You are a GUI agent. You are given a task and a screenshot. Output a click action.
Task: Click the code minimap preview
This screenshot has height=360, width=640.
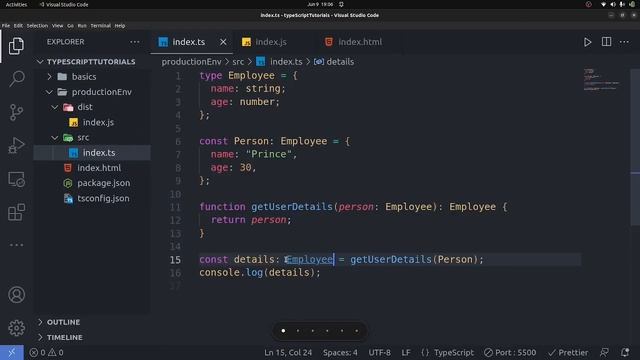click(x=601, y=80)
